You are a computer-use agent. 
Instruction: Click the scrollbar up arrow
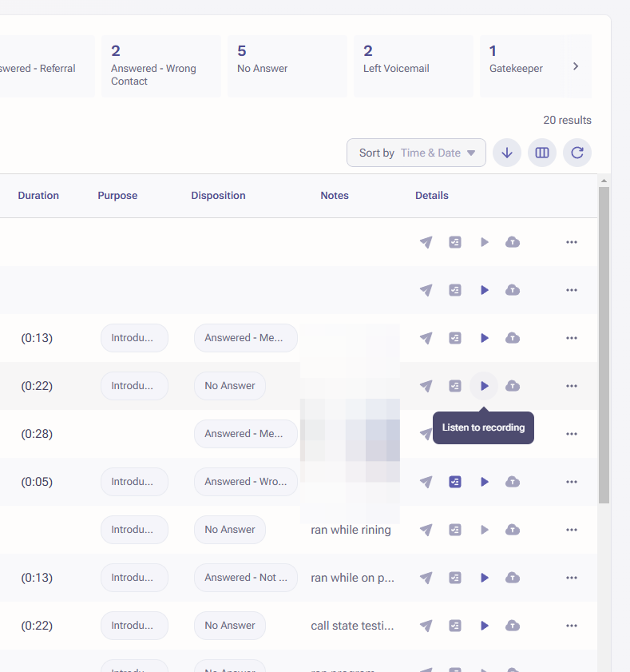coord(604,181)
